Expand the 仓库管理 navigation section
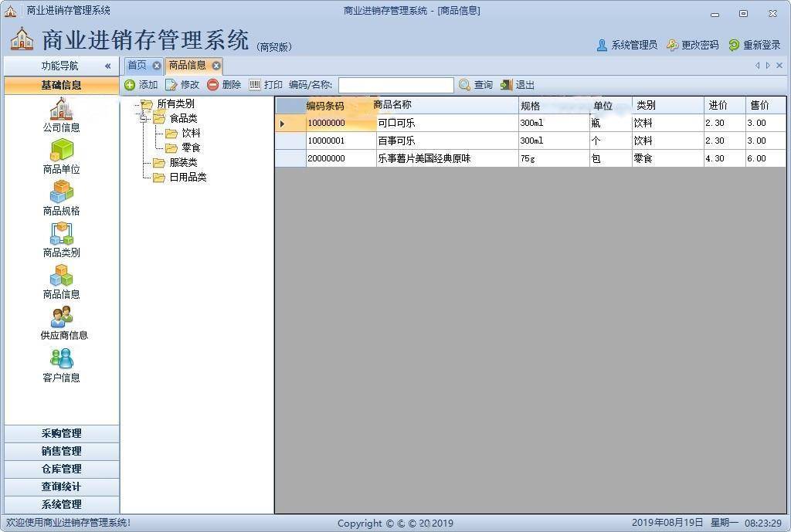The image size is (791, 532). click(x=61, y=469)
